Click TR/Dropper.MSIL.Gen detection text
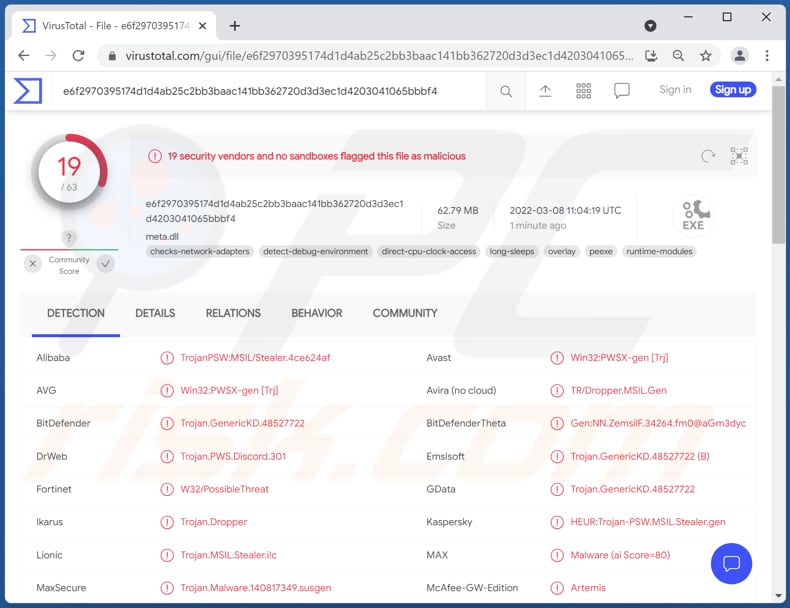 pos(618,390)
